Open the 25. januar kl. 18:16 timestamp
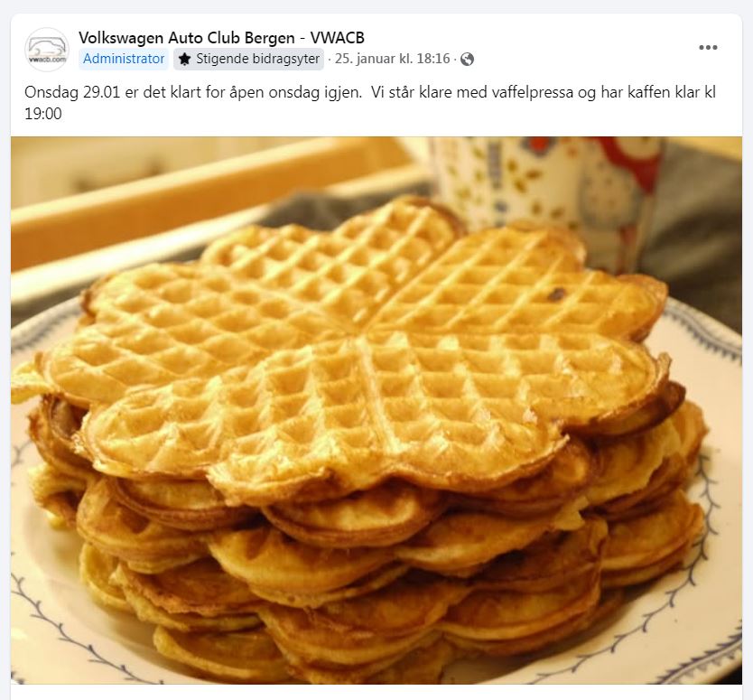This screenshot has height=700, width=753. pyautogui.click(x=392, y=59)
